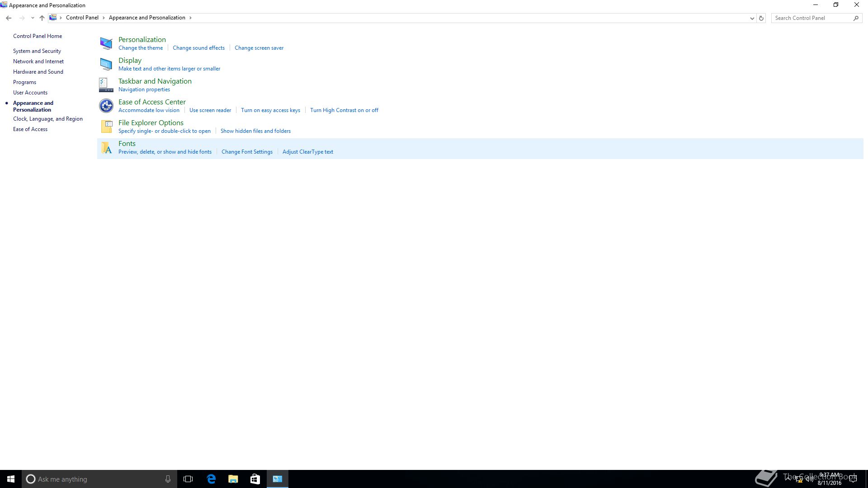Click the File Explorer Options folder icon
868x488 pixels.
tap(106, 127)
